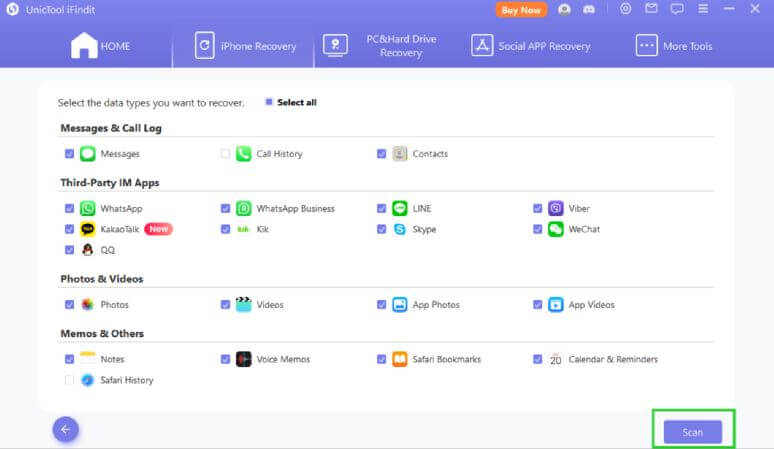Click the QQ penguin icon
Screen dimensions: 774x449
pos(87,250)
